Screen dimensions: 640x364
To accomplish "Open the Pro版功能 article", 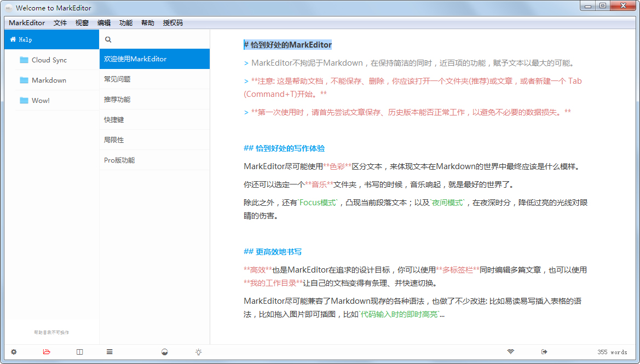I will [x=155, y=160].
